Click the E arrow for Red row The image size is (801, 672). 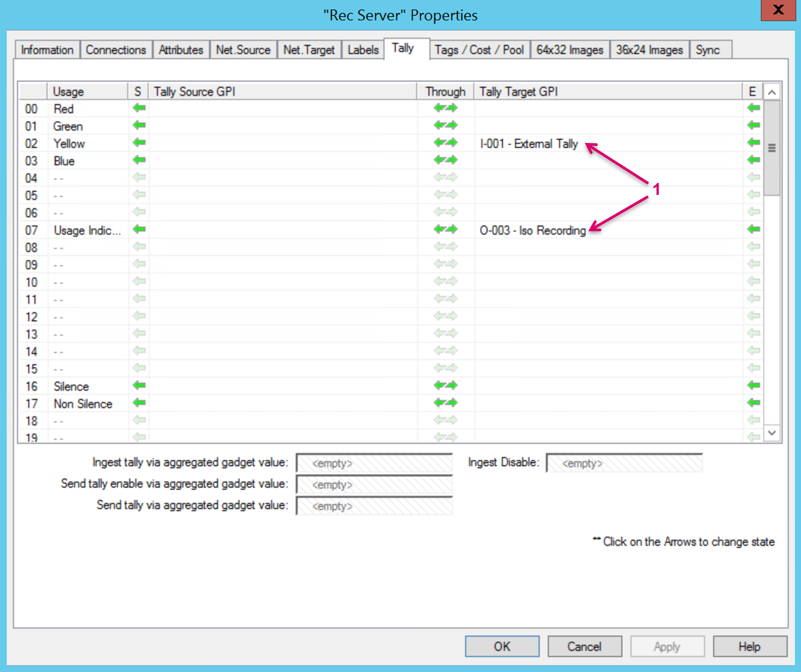[753, 108]
